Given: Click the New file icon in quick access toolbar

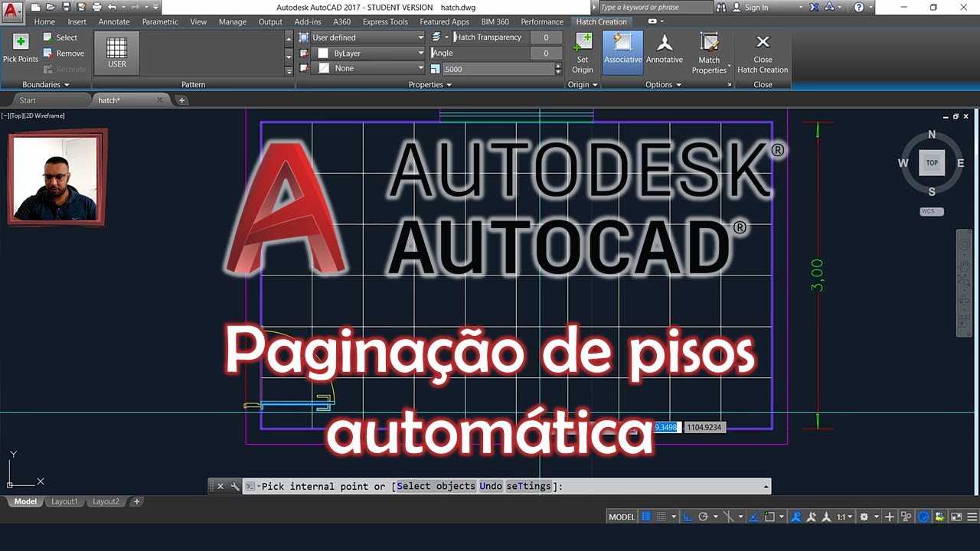Looking at the screenshot, I should tap(35, 7).
